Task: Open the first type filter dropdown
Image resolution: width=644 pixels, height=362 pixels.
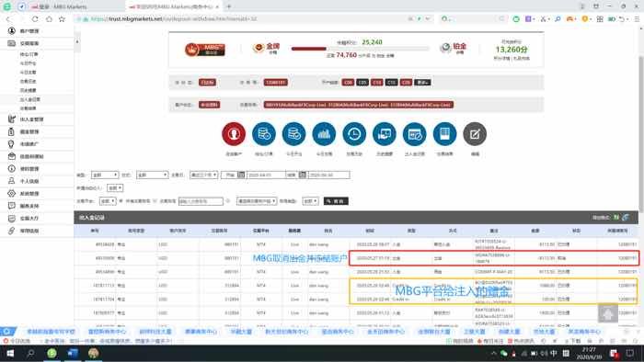Action: coord(105,175)
